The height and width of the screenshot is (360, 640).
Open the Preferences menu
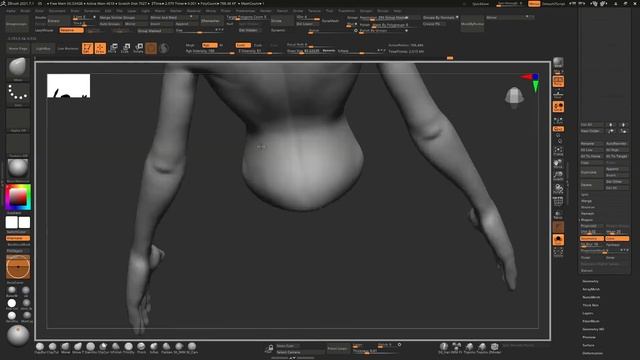245,11
